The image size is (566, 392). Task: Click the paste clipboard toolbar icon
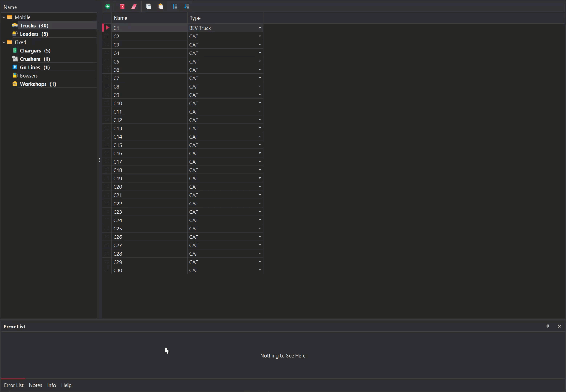[x=161, y=6]
